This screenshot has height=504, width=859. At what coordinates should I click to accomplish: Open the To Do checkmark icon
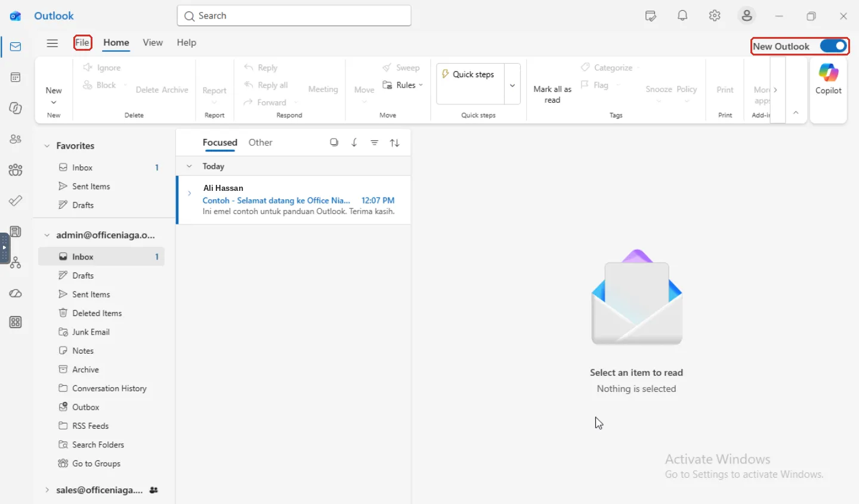tap(16, 200)
